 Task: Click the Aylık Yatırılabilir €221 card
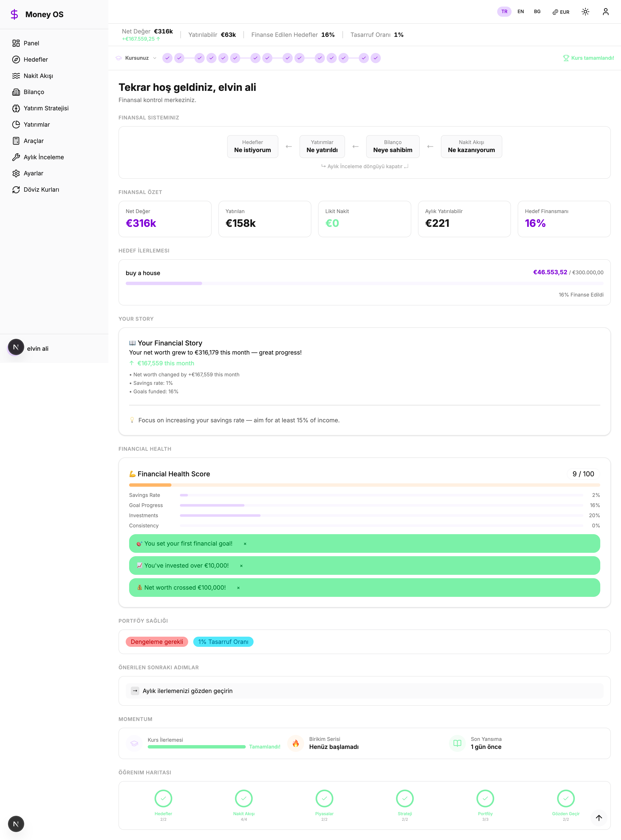point(464,219)
